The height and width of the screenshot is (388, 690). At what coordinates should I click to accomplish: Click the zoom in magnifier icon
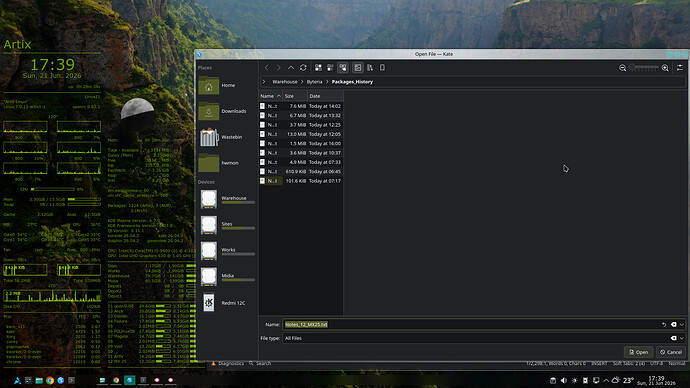click(665, 68)
